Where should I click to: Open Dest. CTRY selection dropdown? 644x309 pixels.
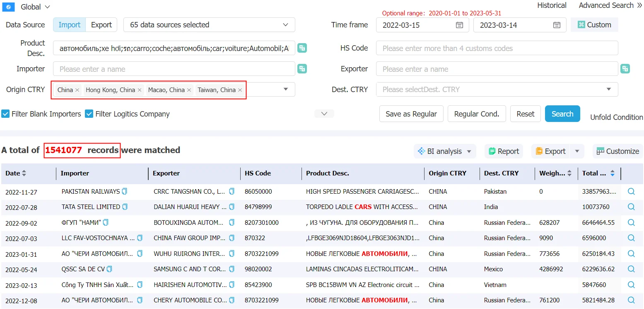(497, 89)
